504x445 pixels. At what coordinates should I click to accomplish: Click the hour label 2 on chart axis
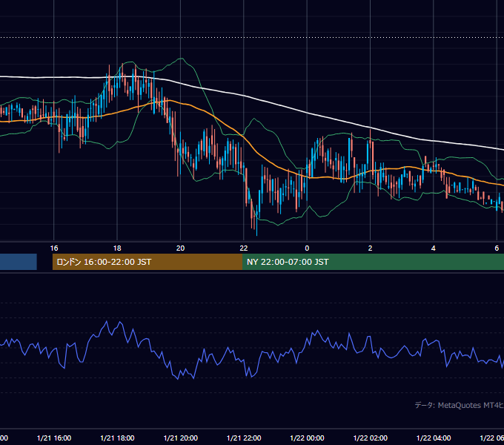tap(370, 248)
